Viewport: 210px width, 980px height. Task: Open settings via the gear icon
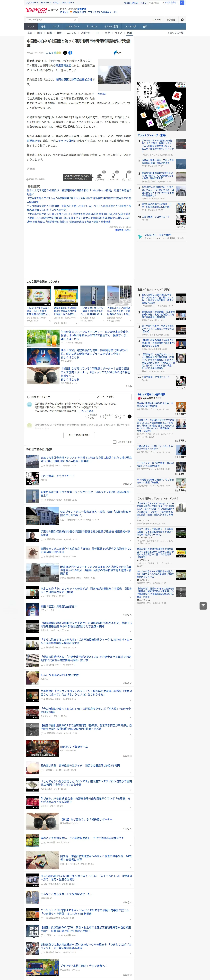click(182, 20)
